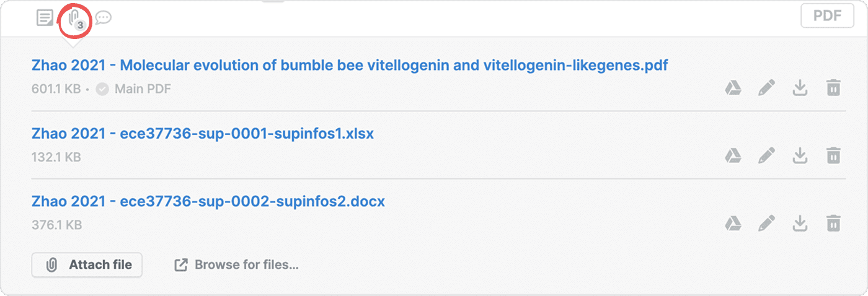Delete the main PDF attachment

pos(834,88)
